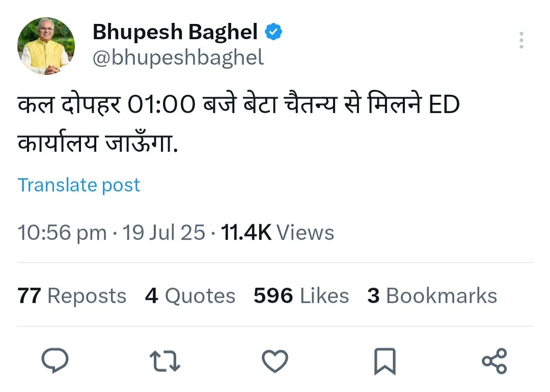View the 596 Likes list
Screen dimensions: 550x392
pos(301,296)
